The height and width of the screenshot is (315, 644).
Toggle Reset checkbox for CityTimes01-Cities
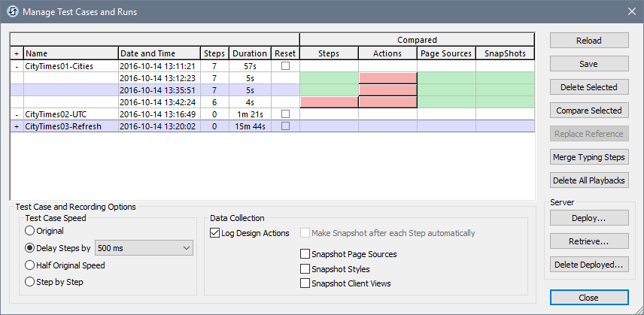click(285, 66)
